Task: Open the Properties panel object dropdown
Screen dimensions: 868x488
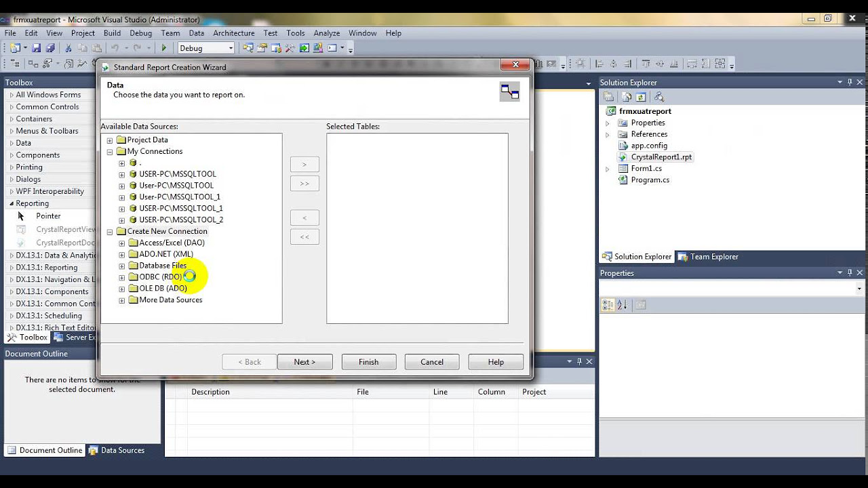Action: 859,288
